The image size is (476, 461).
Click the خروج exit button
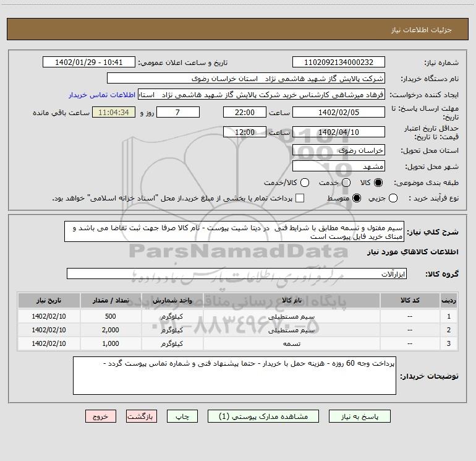pyautogui.click(x=101, y=417)
